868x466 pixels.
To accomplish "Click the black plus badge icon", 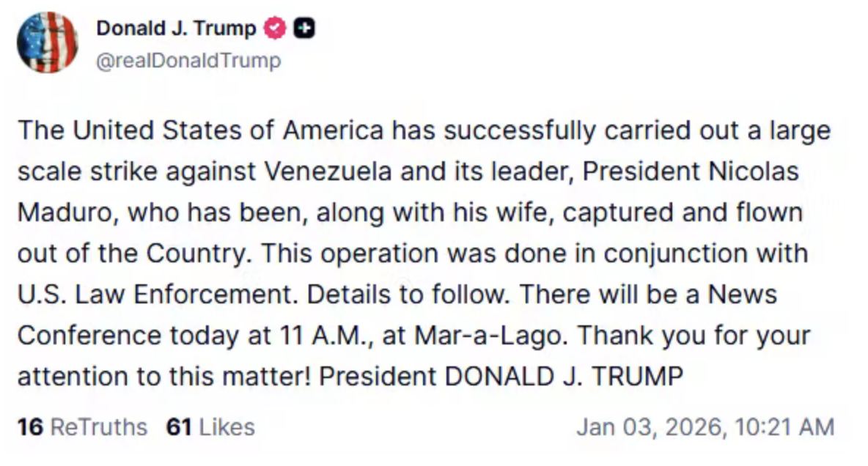I will tap(304, 29).
